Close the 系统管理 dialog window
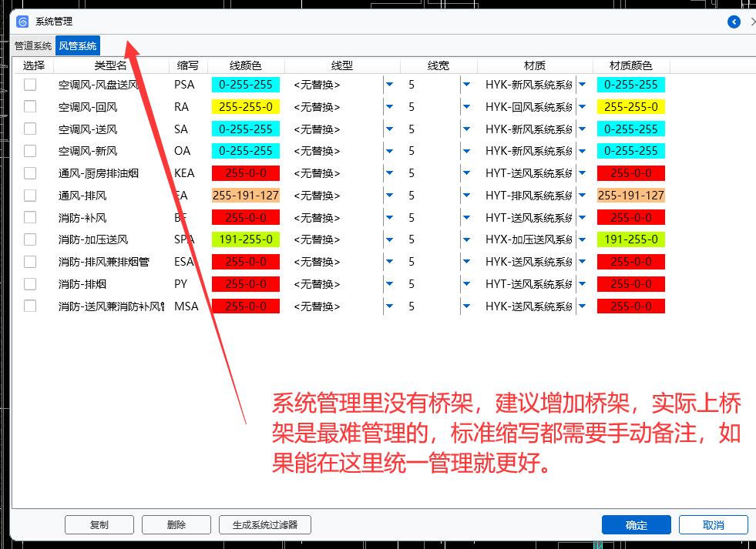This screenshot has width=756, height=549. [x=752, y=22]
